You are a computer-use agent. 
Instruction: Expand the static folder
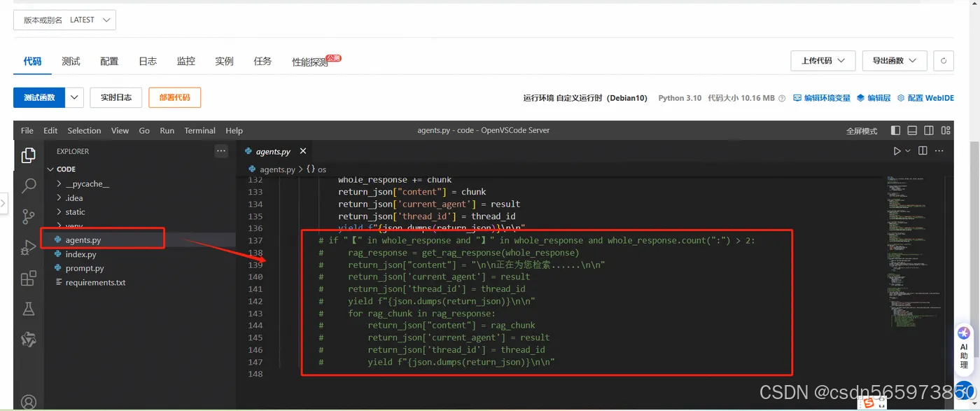click(75, 212)
